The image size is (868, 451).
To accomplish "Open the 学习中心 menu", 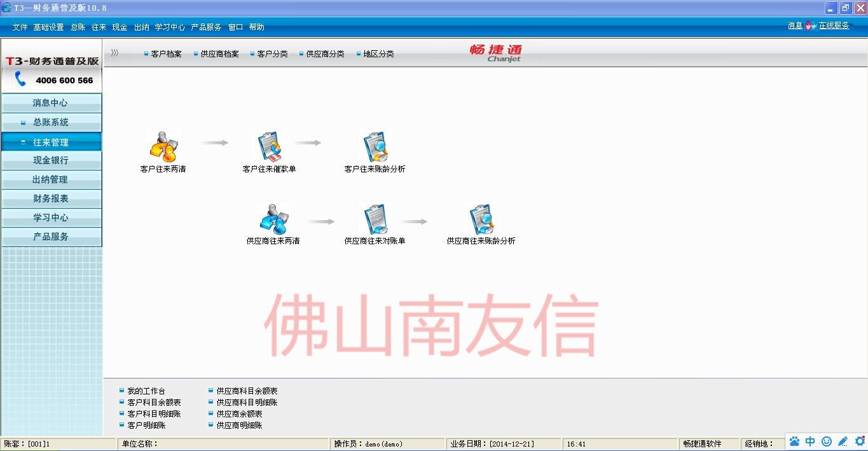I will tap(170, 27).
